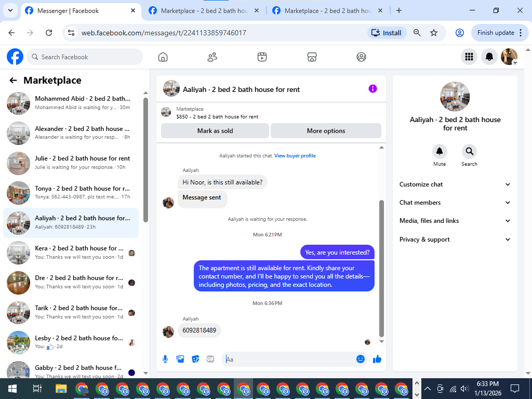Choose a sticker with the sticker icon
The image size is (532, 399).
click(195, 359)
